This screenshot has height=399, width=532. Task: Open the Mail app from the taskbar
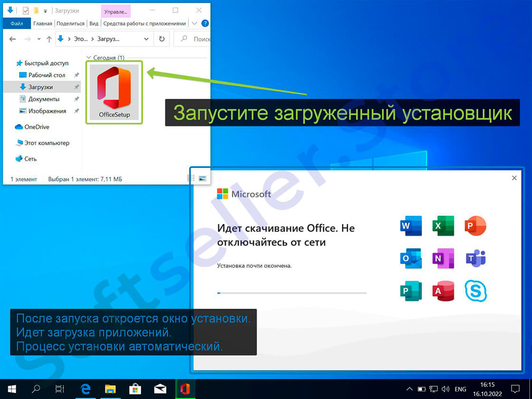(160, 389)
